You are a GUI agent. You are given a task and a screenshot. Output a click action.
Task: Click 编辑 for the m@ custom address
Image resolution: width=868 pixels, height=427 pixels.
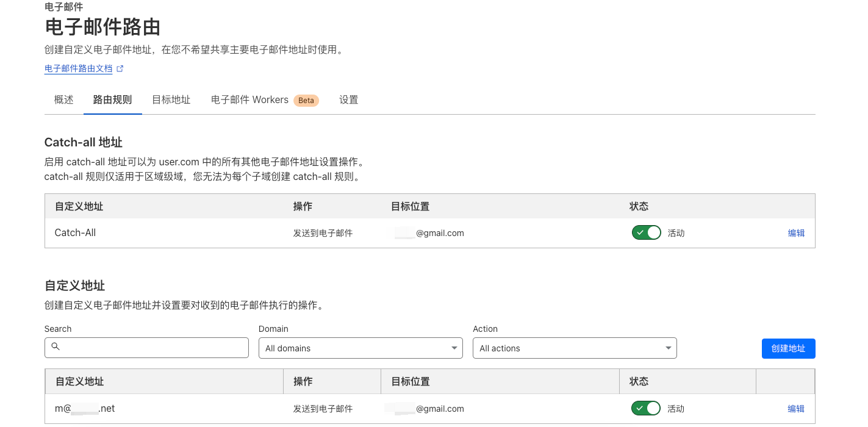(x=796, y=409)
